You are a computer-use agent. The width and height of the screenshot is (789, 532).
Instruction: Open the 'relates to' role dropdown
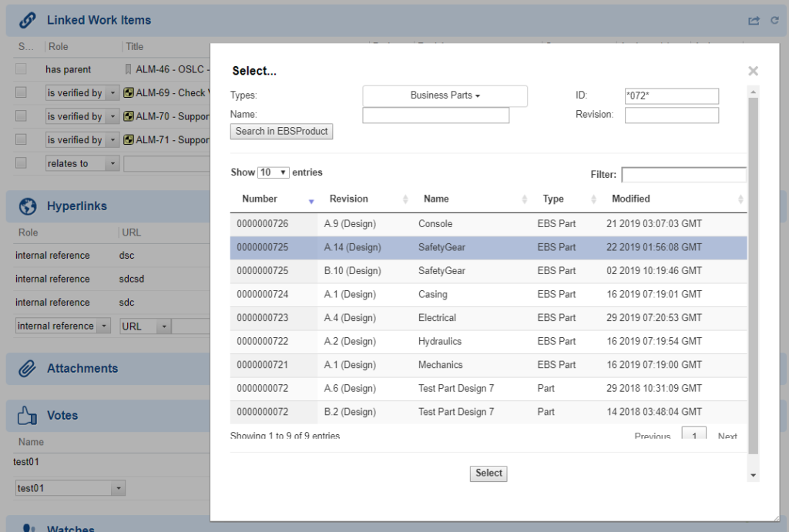point(82,163)
